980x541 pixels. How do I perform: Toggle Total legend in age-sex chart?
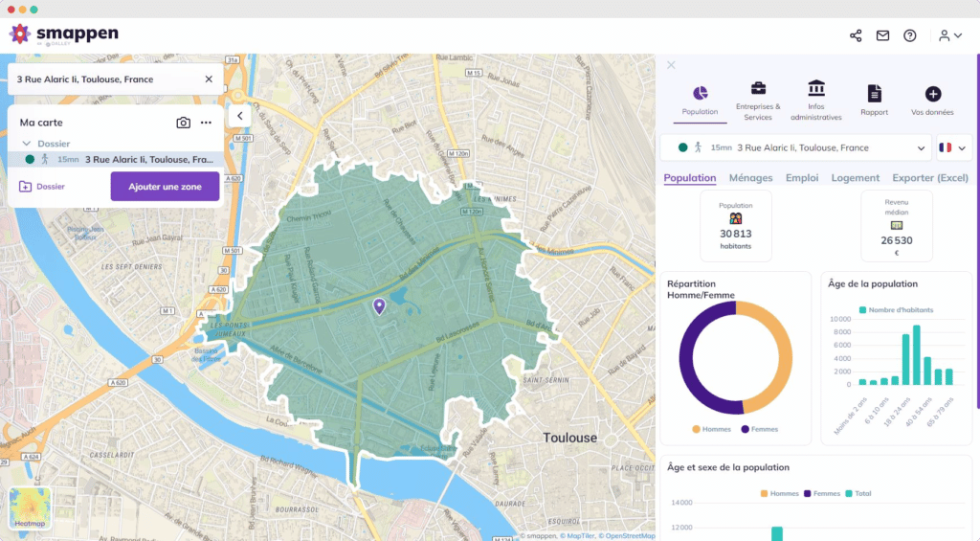tap(858, 493)
